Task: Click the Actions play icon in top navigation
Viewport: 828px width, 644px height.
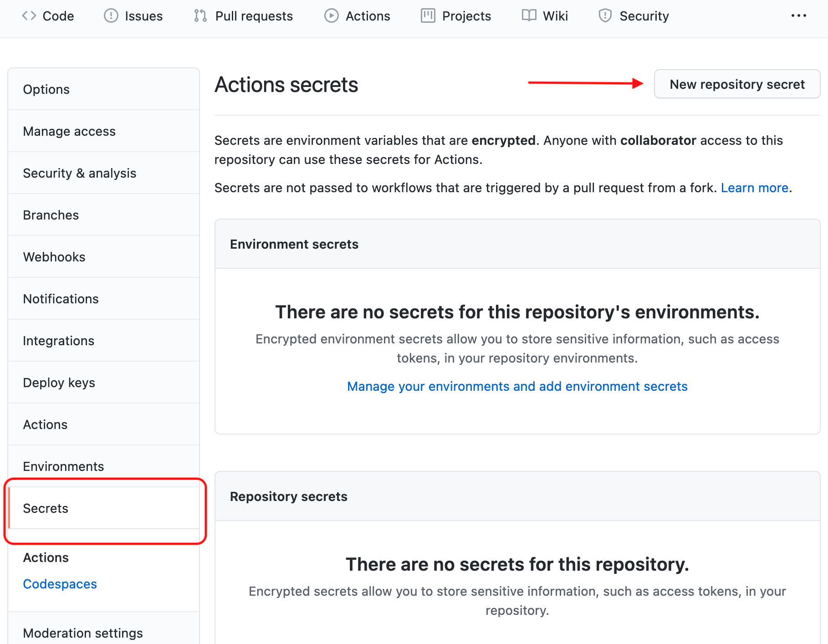Action: point(331,16)
